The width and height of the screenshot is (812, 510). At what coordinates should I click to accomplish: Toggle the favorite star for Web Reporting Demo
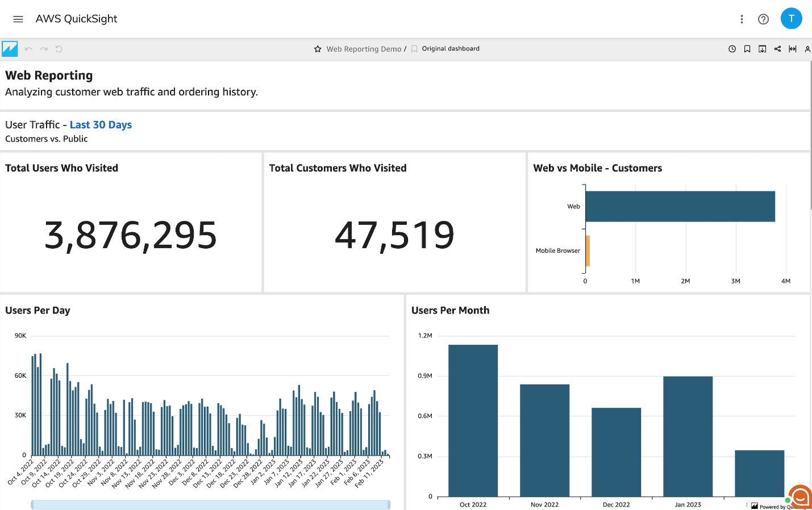[x=317, y=49]
